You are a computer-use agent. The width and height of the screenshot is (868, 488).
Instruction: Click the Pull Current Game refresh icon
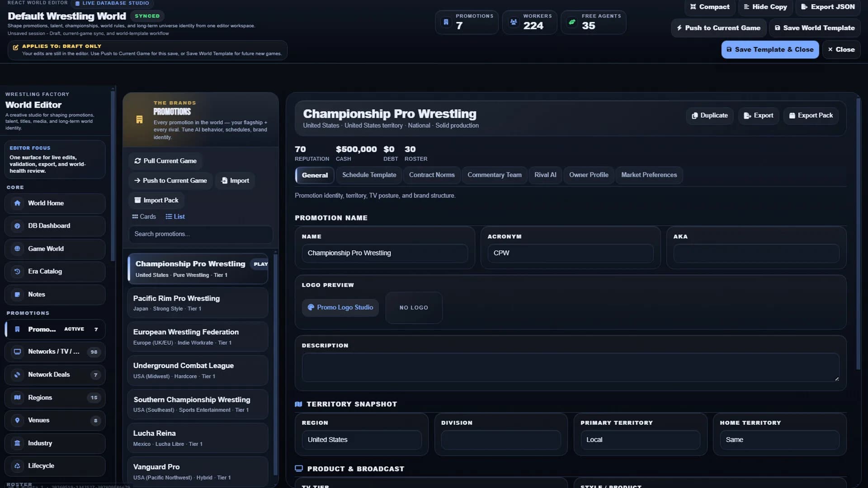(x=137, y=161)
